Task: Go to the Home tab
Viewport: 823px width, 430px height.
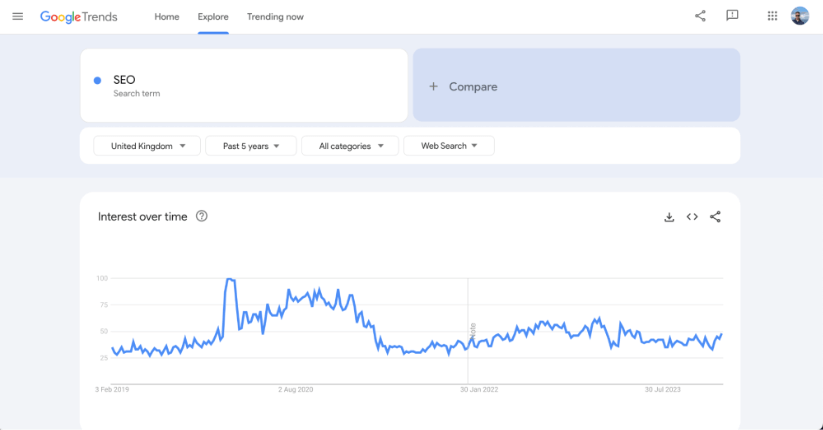Action: click(167, 17)
